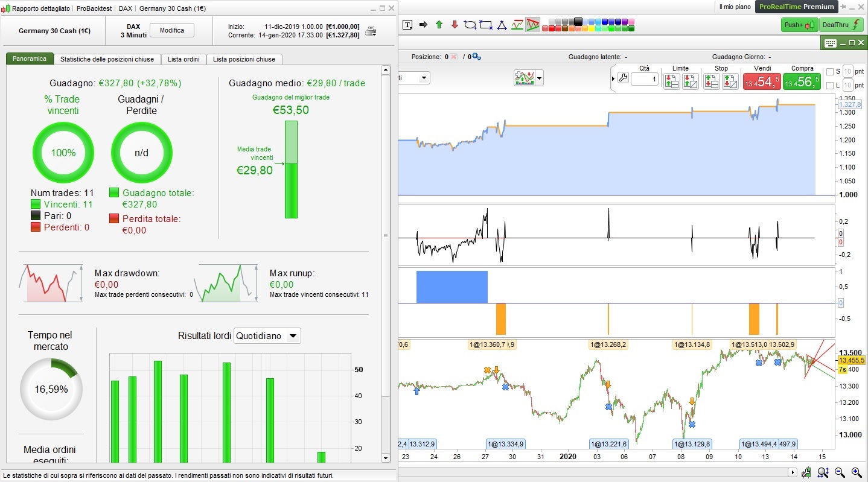Select the green-red line chart drawing tool
Viewport: 868px width, 482px height.
pos(517,25)
